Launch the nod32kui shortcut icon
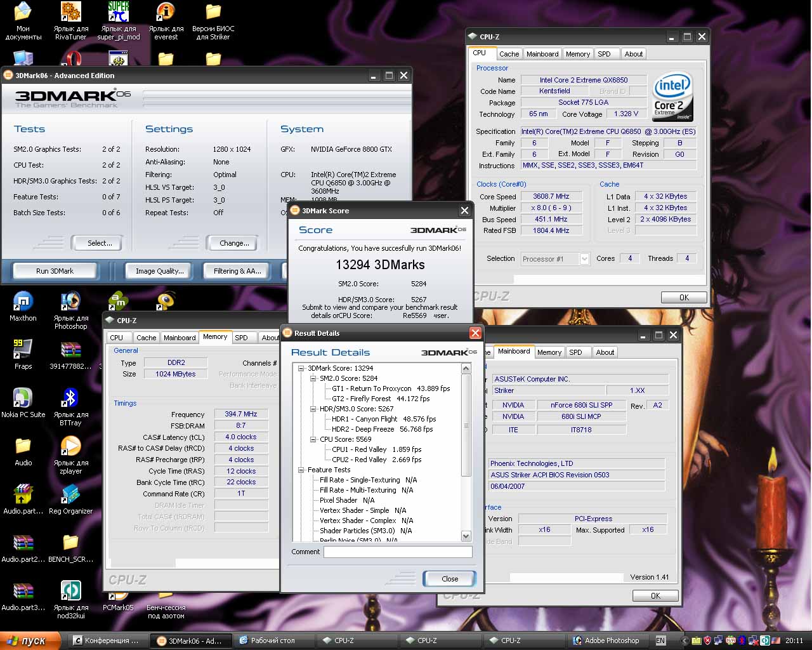The width and height of the screenshot is (812, 650). point(70,600)
